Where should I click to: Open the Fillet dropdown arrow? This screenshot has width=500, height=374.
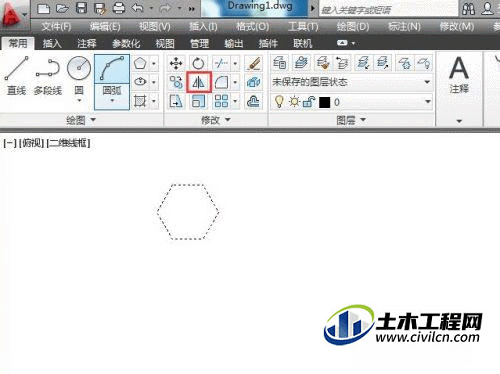pyautogui.click(x=235, y=82)
